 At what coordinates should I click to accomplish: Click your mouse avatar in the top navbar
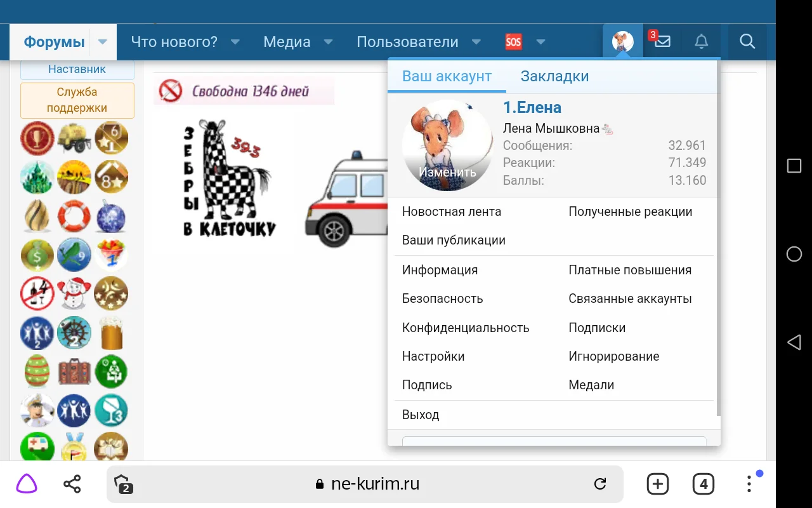point(622,41)
